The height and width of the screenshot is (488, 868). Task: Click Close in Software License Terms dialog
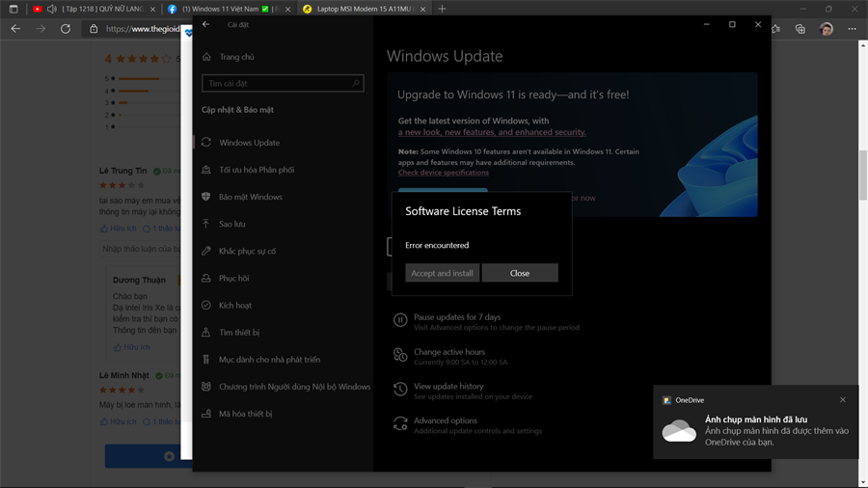tap(520, 273)
